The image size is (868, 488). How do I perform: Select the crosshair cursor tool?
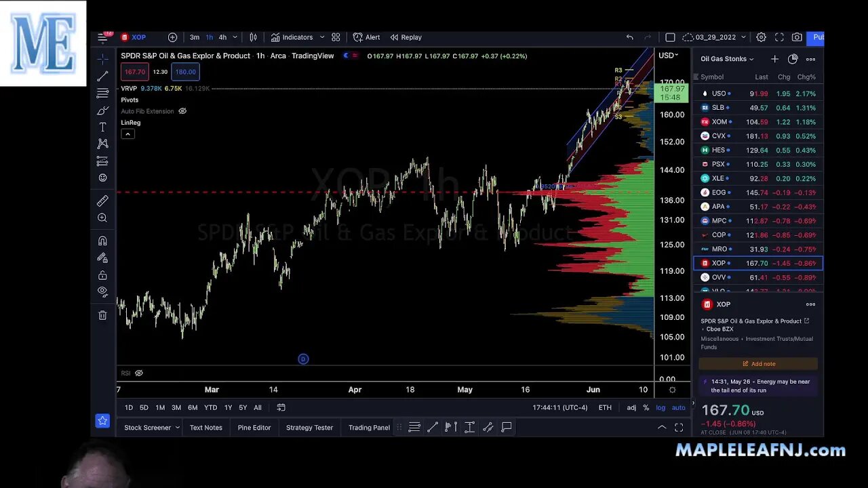click(102, 59)
